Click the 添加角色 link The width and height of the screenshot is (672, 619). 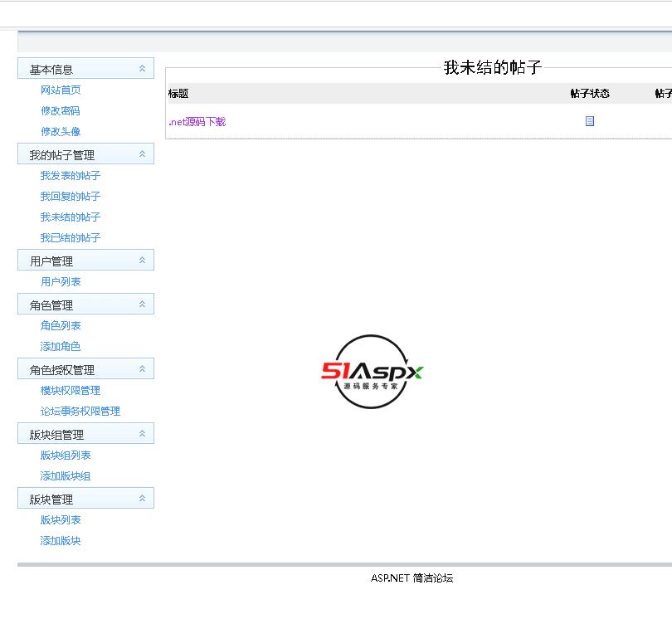(61, 346)
